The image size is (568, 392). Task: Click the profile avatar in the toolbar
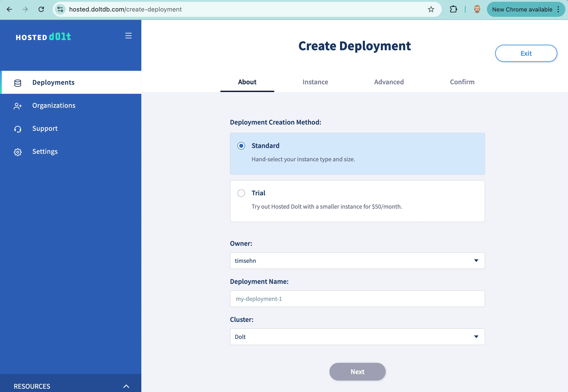coord(477,9)
